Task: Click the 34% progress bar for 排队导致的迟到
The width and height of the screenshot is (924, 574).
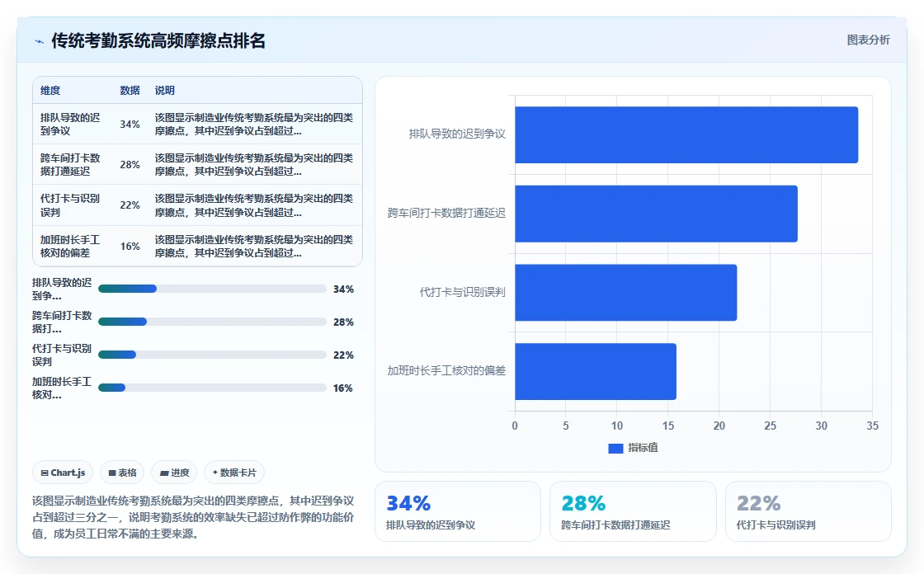Action: click(212, 289)
